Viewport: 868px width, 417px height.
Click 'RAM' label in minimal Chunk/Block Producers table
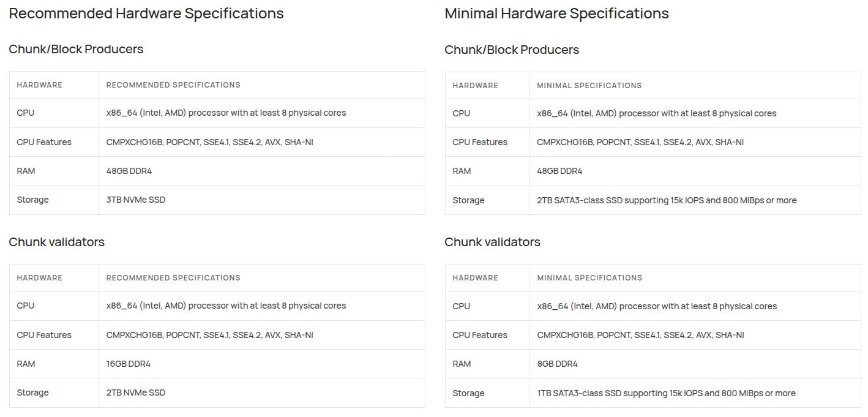pos(462,171)
